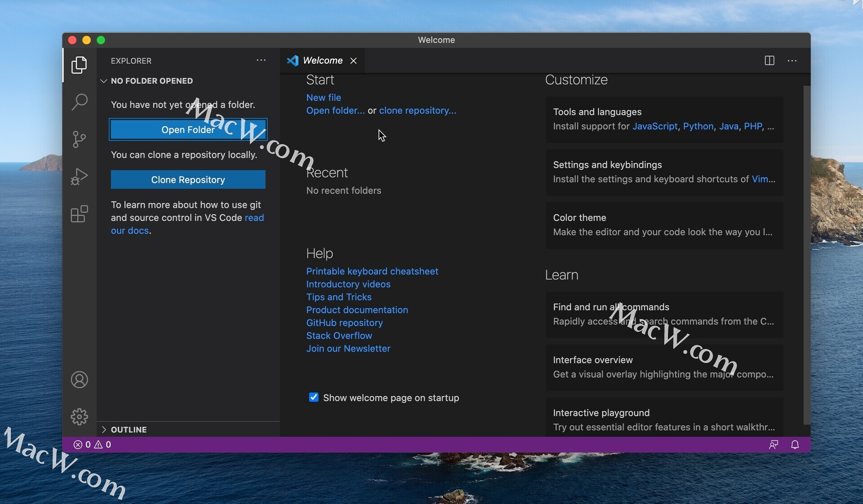The image size is (863, 504).
Task: Click the split editor icon
Action: [770, 60]
